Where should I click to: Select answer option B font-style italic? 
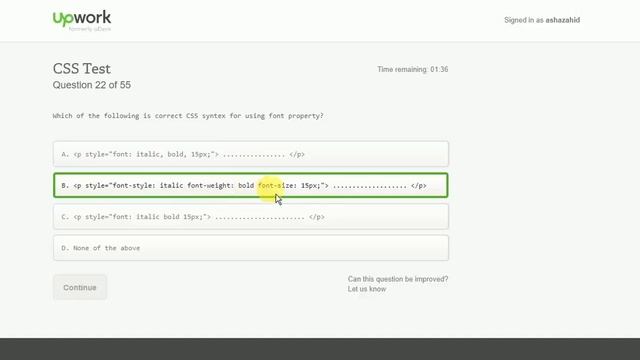[251, 185]
